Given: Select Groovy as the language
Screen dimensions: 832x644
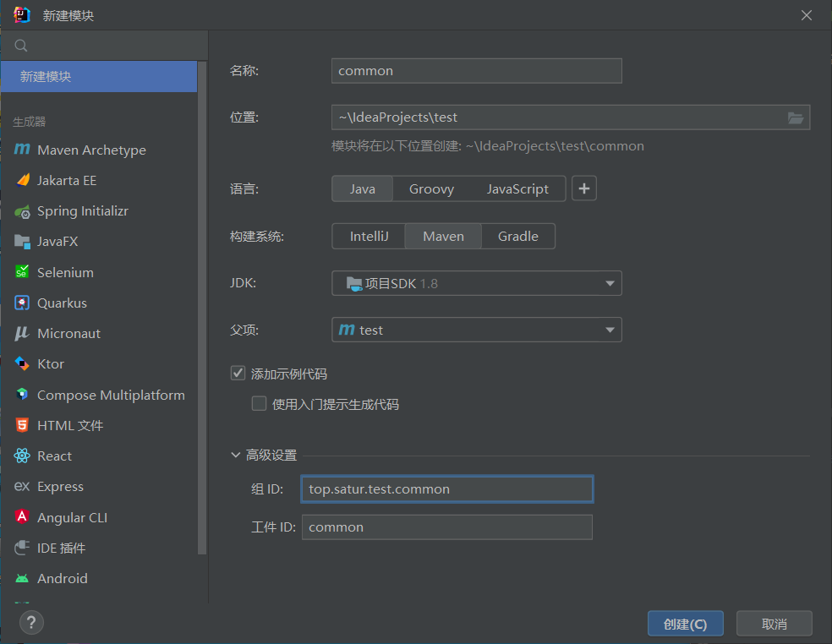Looking at the screenshot, I should click(x=431, y=188).
